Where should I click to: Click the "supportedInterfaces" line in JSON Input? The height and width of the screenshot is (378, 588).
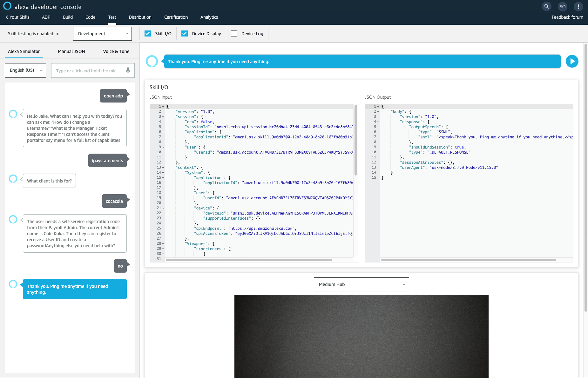click(x=232, y=218)
